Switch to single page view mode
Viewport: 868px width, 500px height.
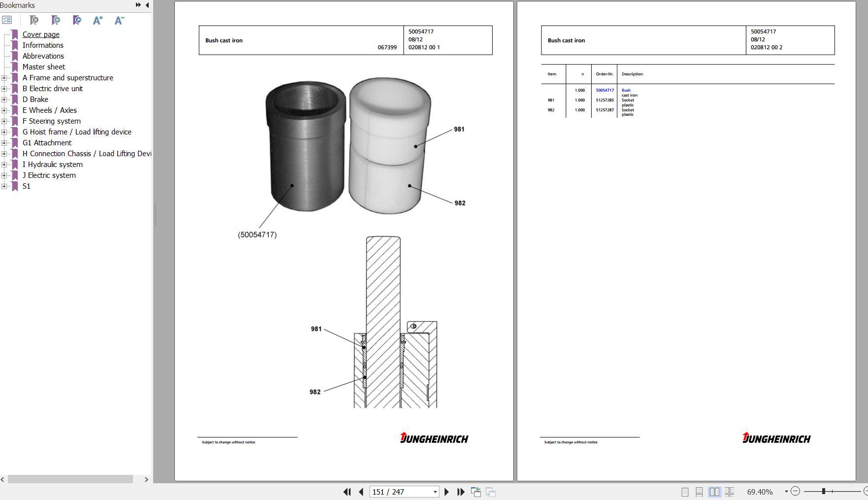[685, 492]
